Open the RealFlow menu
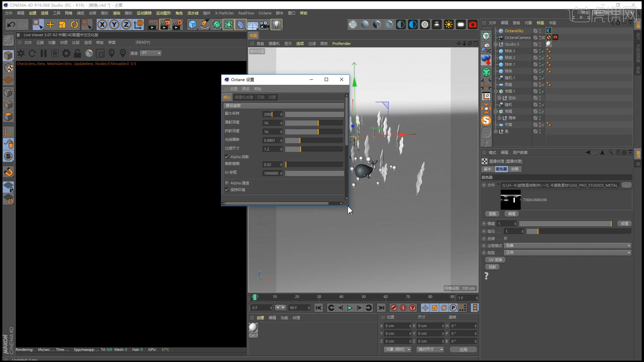 point(246,13)
